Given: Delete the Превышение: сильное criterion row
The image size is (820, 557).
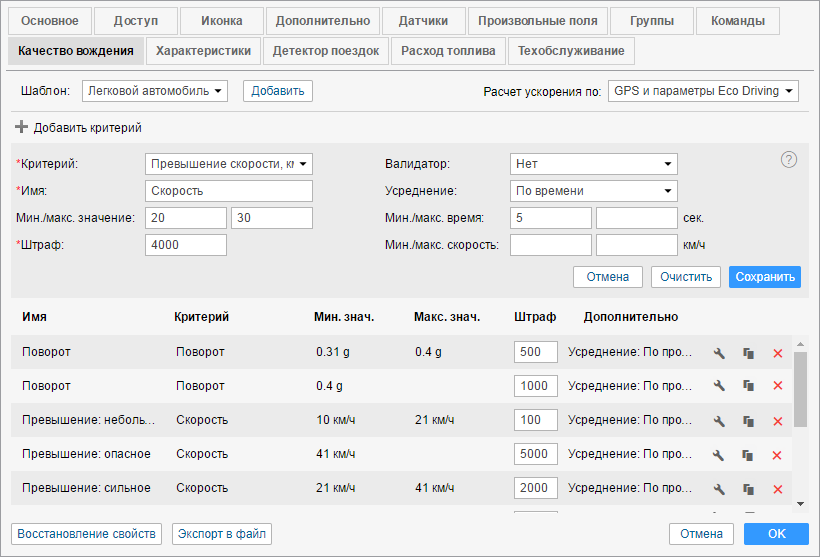Looking at the screenshot, I should (777, 489).
